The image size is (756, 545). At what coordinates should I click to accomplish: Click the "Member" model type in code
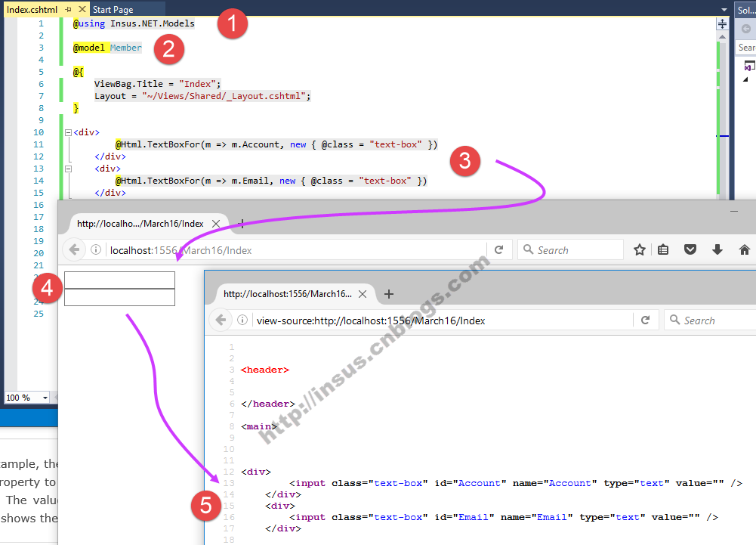126,48
